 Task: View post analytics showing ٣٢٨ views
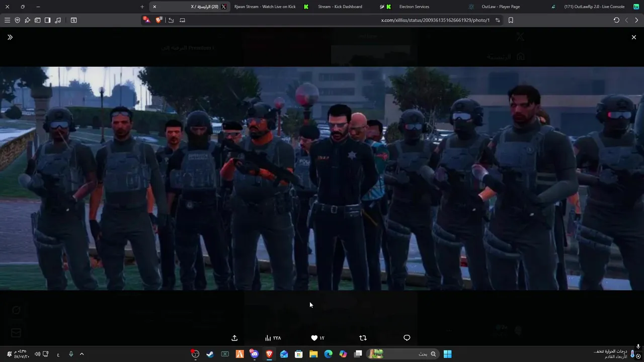pos(273,338)
